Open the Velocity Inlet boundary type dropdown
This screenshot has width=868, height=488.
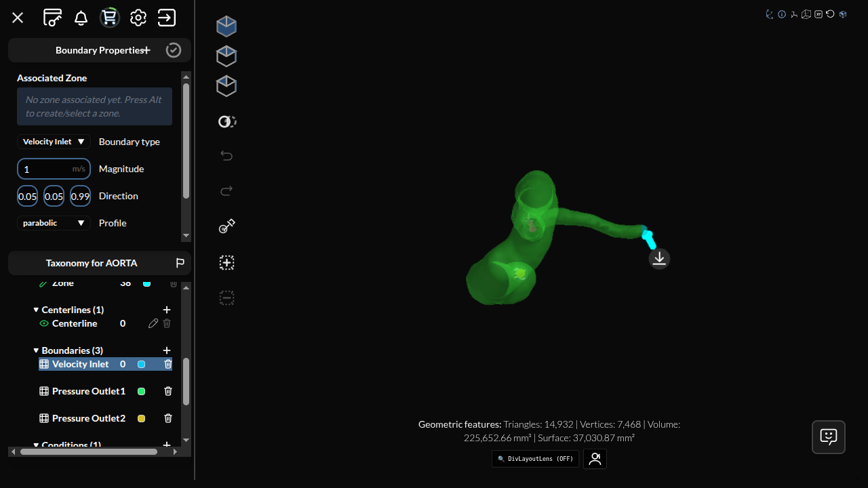(54, 142)
